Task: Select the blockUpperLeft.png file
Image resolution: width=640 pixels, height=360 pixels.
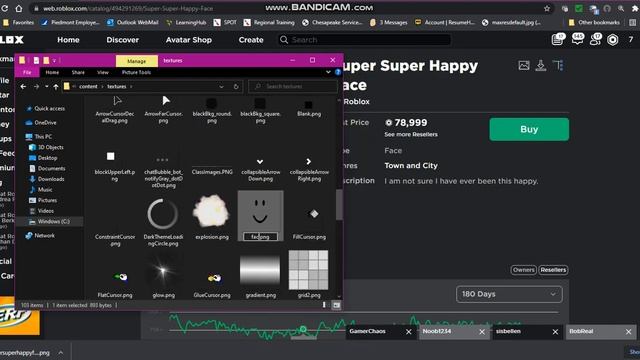Action: point(115,167)
